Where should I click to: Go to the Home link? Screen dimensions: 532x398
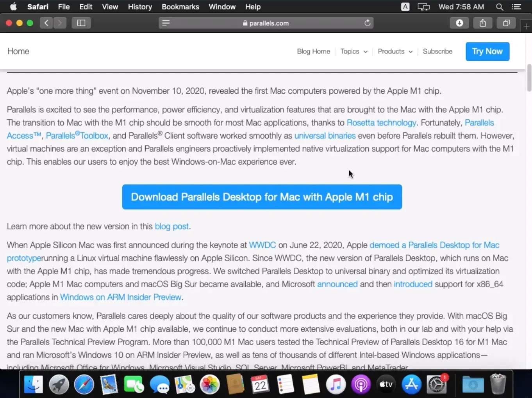(18, 52)
